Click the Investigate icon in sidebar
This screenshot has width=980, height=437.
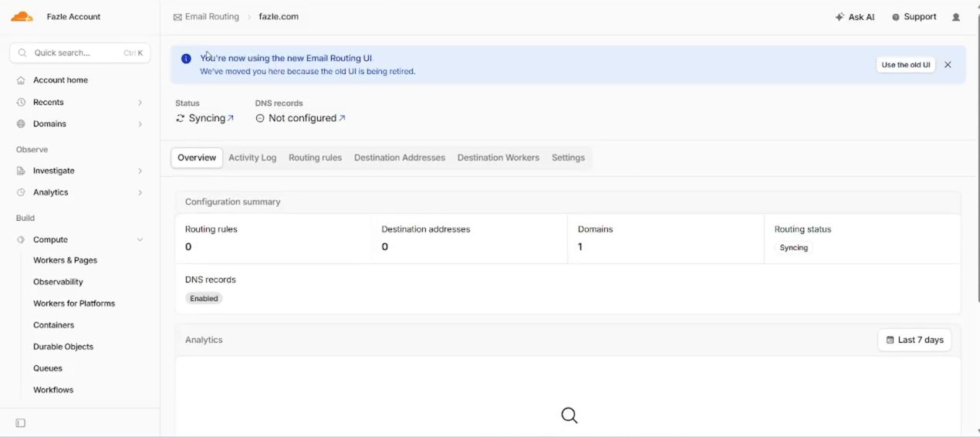21,171
